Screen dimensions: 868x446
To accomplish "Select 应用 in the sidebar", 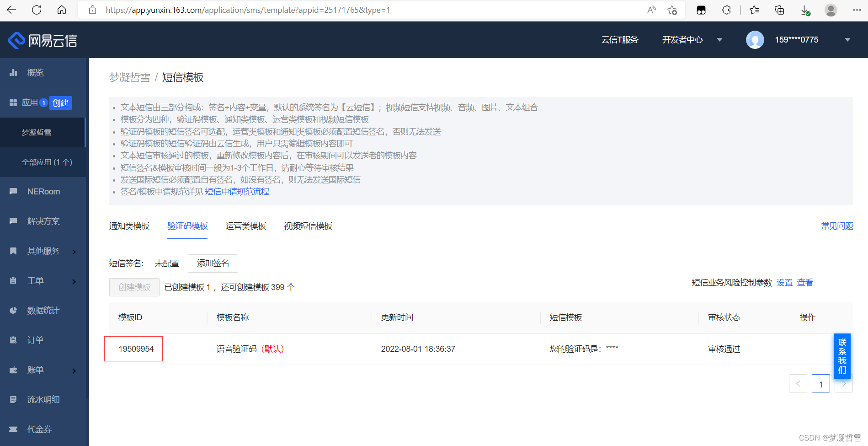I will pyautogui.click(x=29, y=102).
